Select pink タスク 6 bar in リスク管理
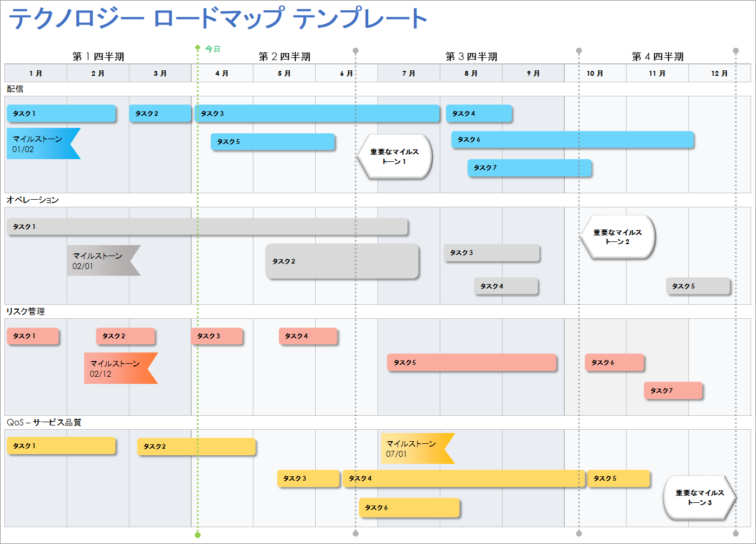The height and width of the screenshot is (544, 756). pyautogui.click(x=615, y=363)
